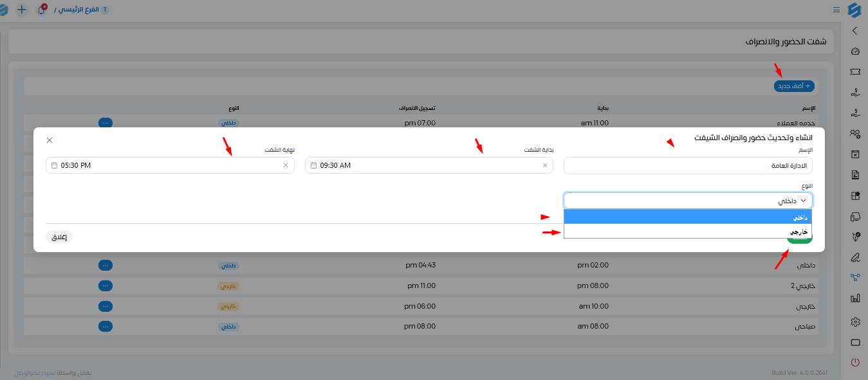Screen dimensions: 868x380
Task: Open calendar icon of the 05:30 PM field
Action: tap(54, 165)
